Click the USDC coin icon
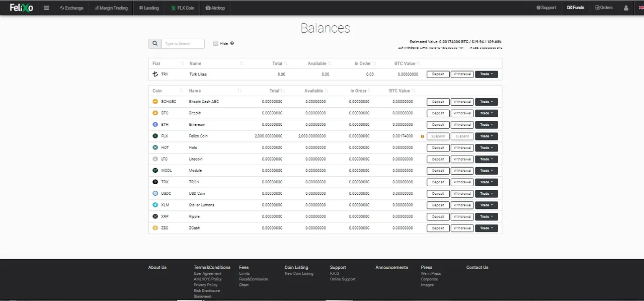This screenshot has height=301, width=644. click(155, 193)
